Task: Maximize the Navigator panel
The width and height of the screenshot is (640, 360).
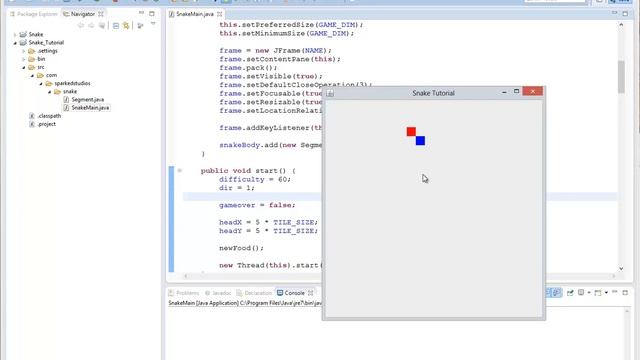Action: coord(152,13)
